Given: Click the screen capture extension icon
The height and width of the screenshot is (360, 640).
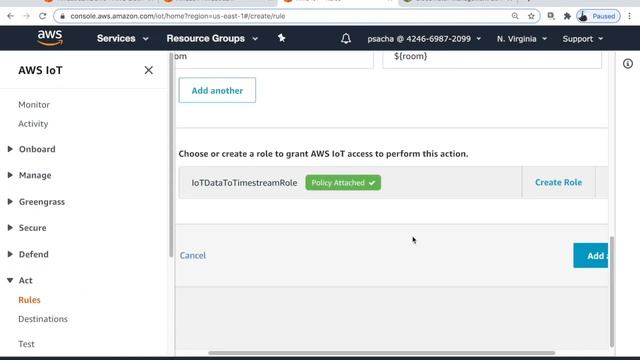Looking at the screenshot, I should 551,16.
